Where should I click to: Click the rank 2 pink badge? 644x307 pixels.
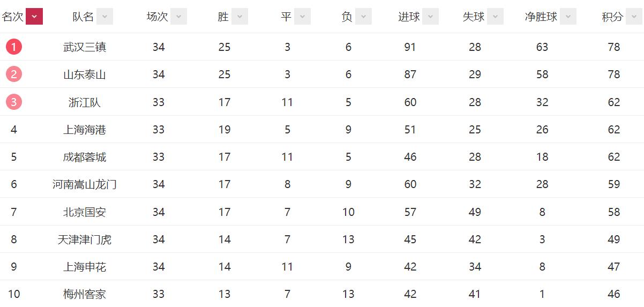pos(14,74)
